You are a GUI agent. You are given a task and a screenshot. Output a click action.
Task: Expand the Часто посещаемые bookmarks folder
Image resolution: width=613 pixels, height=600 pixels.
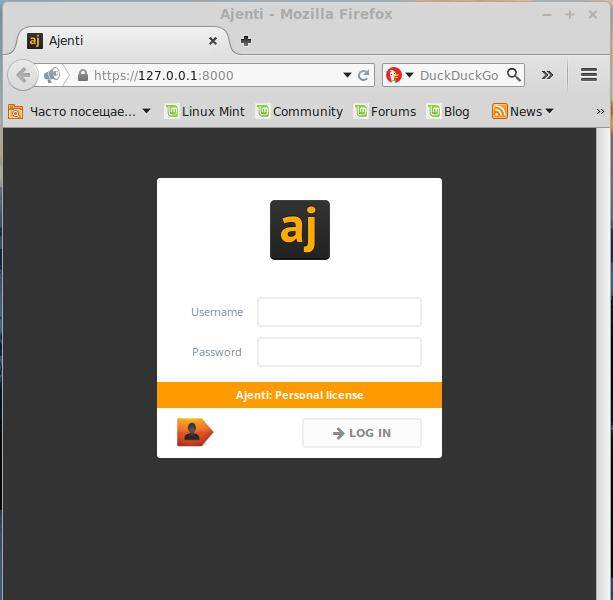[x=79, y=111]
